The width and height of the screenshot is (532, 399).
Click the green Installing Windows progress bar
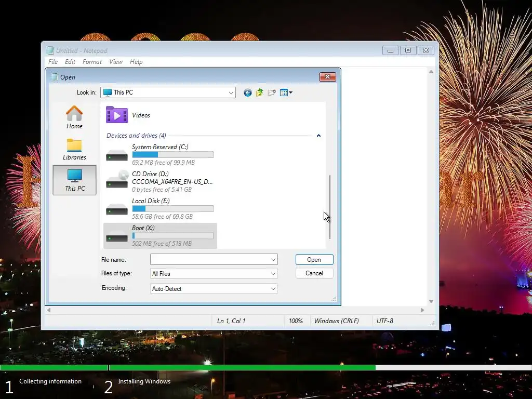242,367
